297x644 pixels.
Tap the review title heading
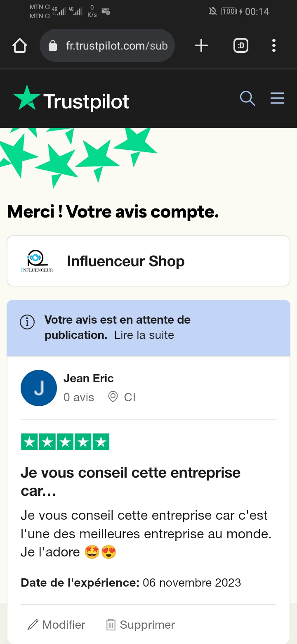click(130, 481)
